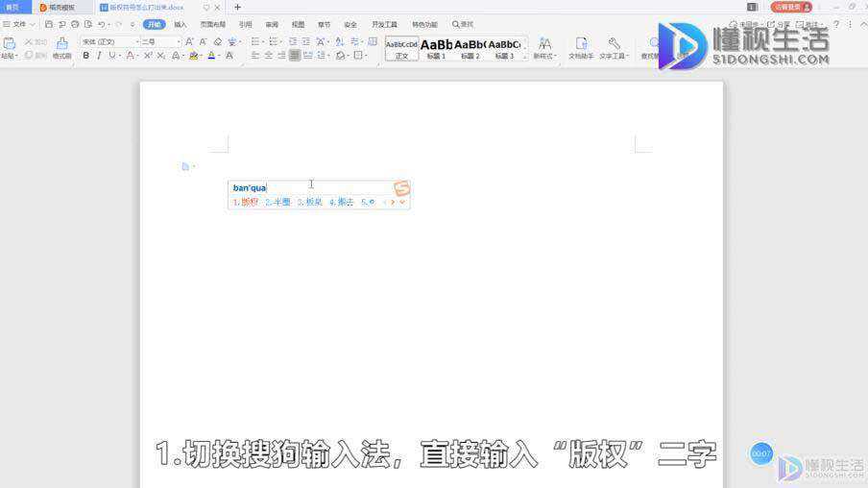The height and width of the screenshot is (488, 868).
Task: Click the Paste clipboard icon
Action: (x=9, y=44)
